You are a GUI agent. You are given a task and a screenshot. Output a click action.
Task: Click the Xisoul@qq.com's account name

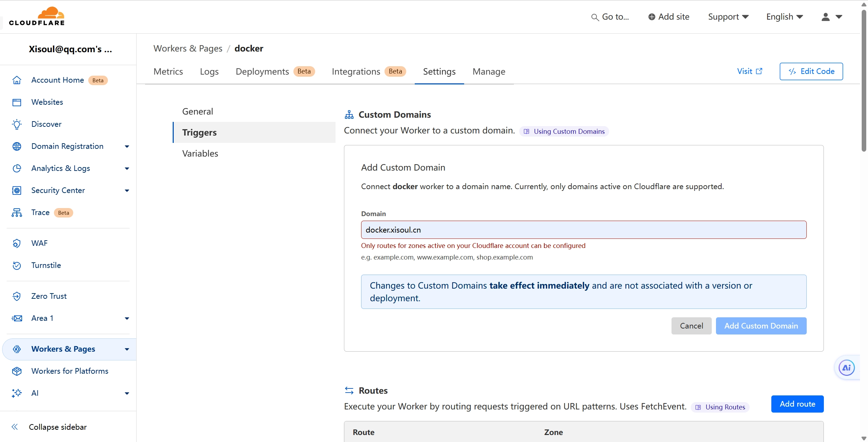[70, 49]
